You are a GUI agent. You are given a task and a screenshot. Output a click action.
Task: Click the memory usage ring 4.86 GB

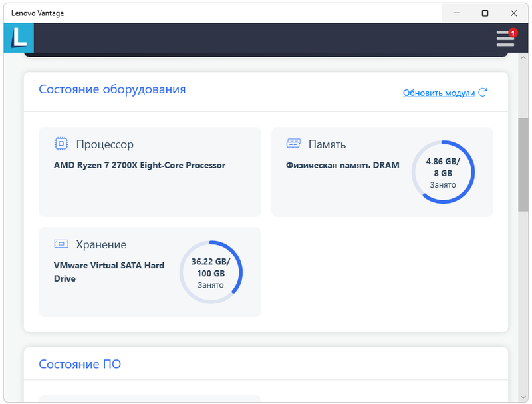[x=443, y=172]
